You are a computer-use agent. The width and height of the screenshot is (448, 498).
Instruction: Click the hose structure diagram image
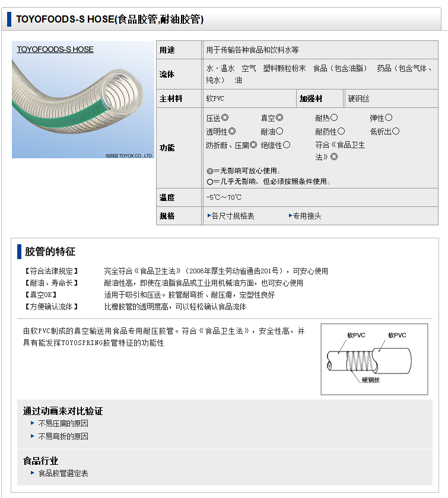[374, 359]
